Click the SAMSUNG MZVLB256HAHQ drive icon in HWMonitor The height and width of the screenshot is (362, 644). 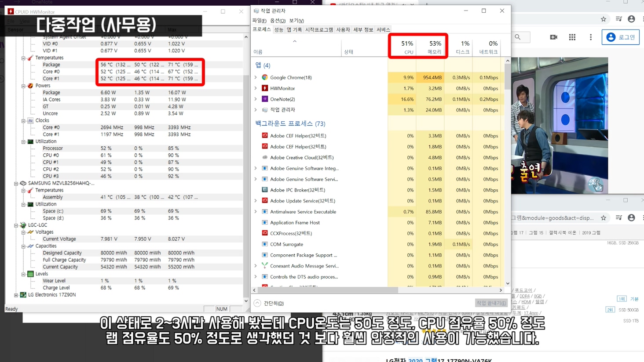[23, 183]
